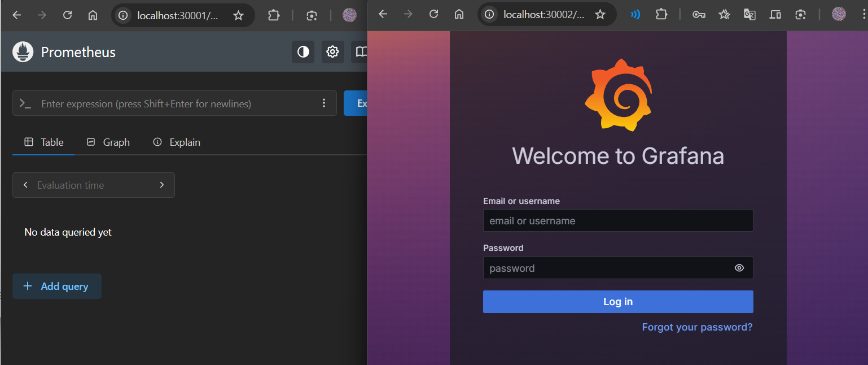Open Prometheus settings gear menu
This screenshot has width=868, height=365.
pyautogui.click(x=333, y=52)
